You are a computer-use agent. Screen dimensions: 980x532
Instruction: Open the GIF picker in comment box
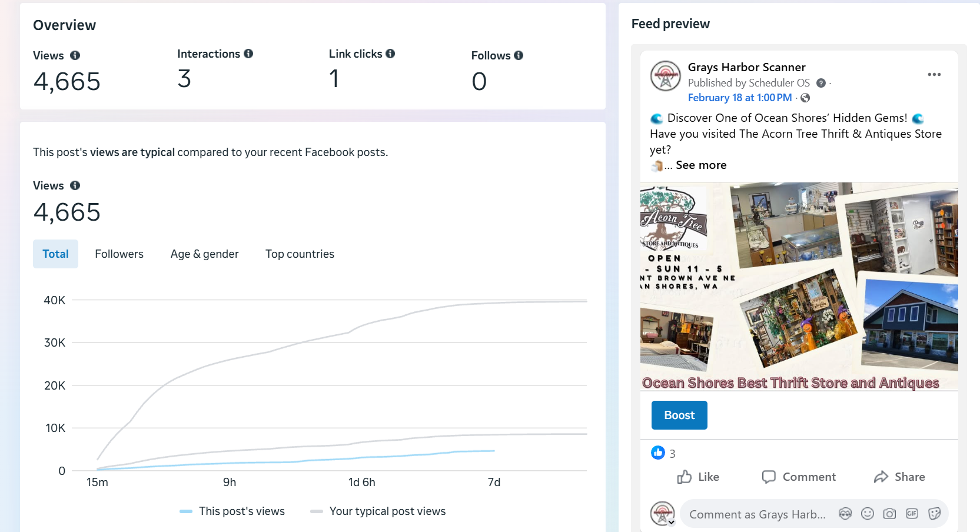pyautogui.click(x=912, y=514)
